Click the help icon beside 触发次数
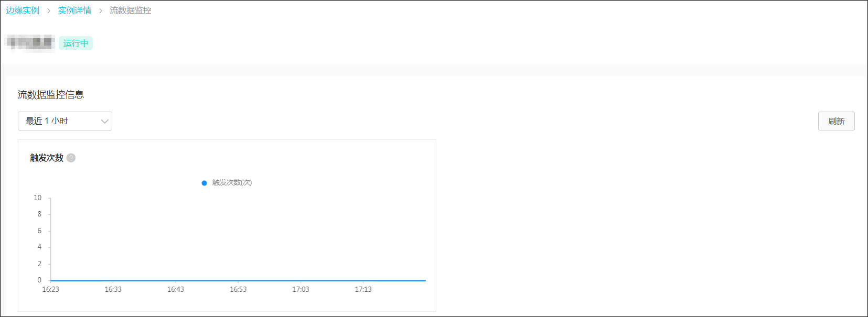This screenshot has width=868, height=317. pyautogui.click(x=71, y=158)
